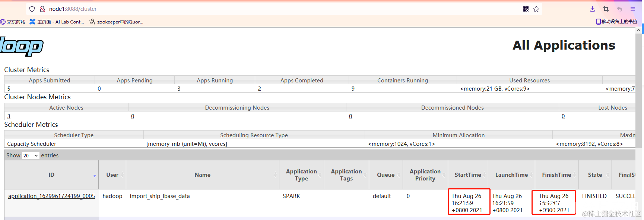This screenshot has height=220, width=644.
Task: Click the shield tracking protection icon
Action: click(32, 9)
